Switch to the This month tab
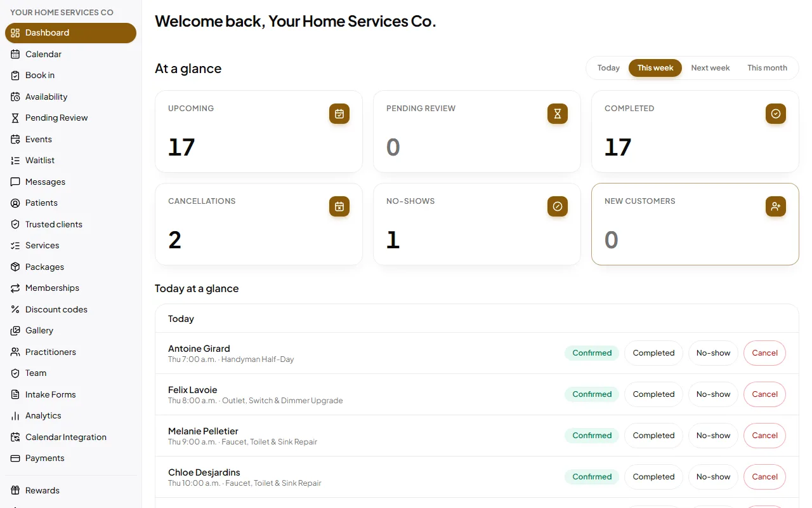The height and width of the screenshot is (508, 812). click(767, 68)
